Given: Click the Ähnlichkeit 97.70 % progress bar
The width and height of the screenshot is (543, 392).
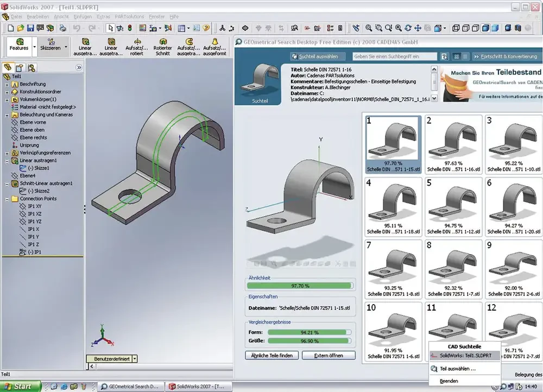Looking at the screenshot, I should 300,286.
